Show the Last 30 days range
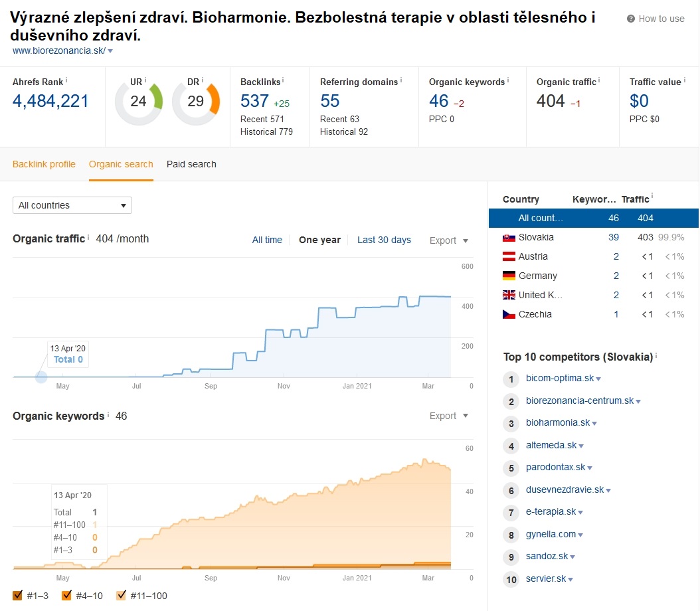Screen dimensions: 700x611 pyautogui.click(x=384, y=240)
